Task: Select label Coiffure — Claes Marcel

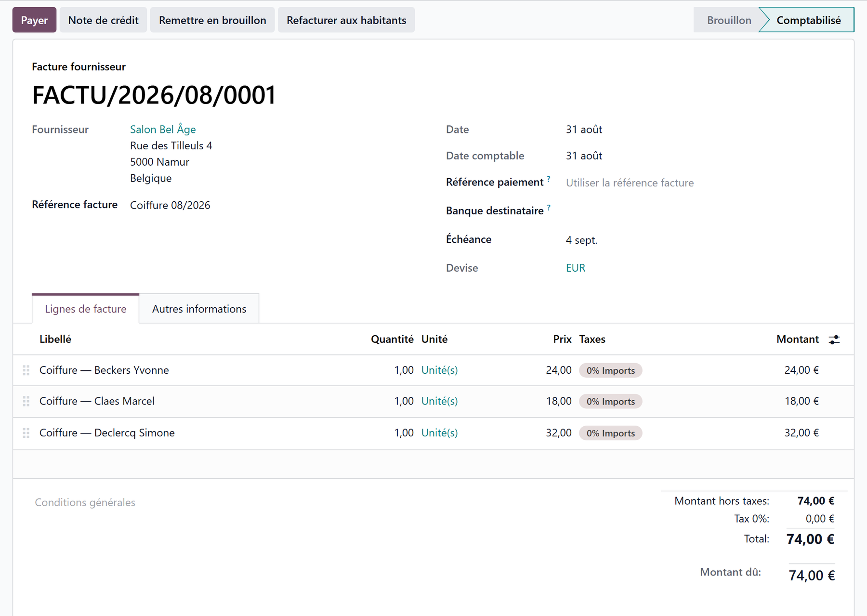Action: point(97,401)
